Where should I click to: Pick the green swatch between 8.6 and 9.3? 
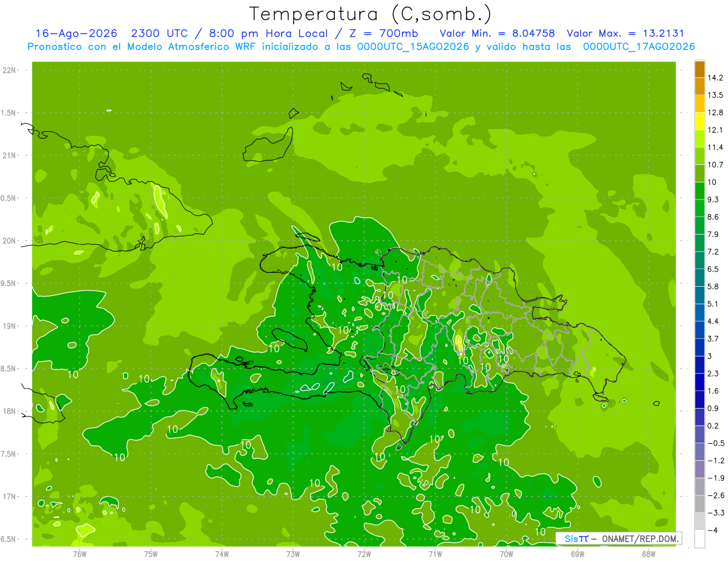point(700,208)
